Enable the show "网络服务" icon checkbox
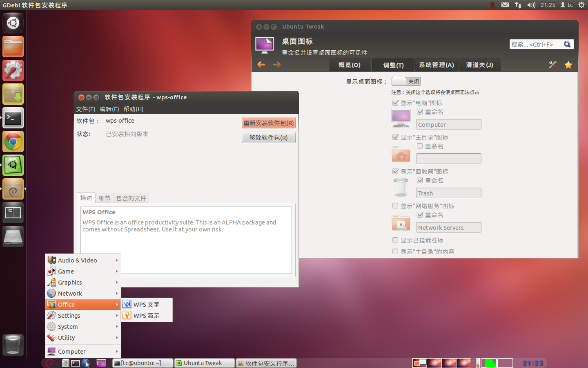The height and width of the screenshot is (368, 588). tap(395, 206)
